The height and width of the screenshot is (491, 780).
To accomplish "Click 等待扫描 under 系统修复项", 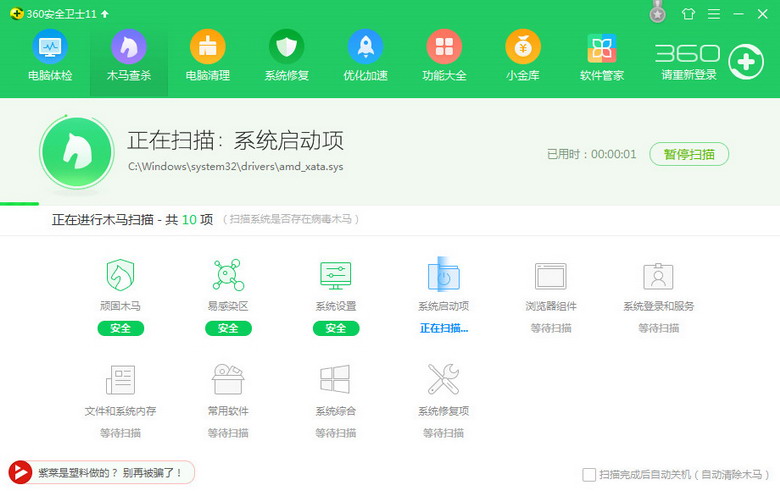I will tap(443, 433).
